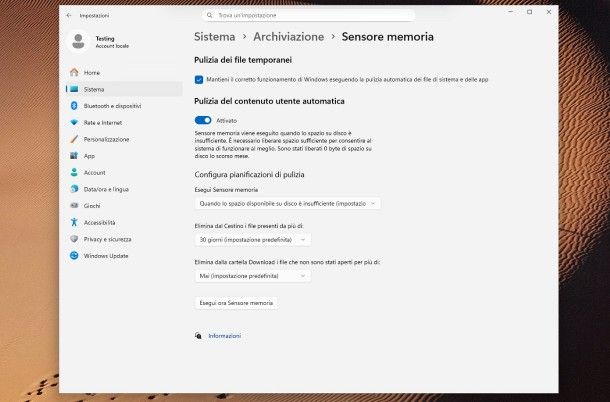This screenshot has width=610, height=402.
Task: Click the Accessibilità icon
Action: (x=74, y=222)
